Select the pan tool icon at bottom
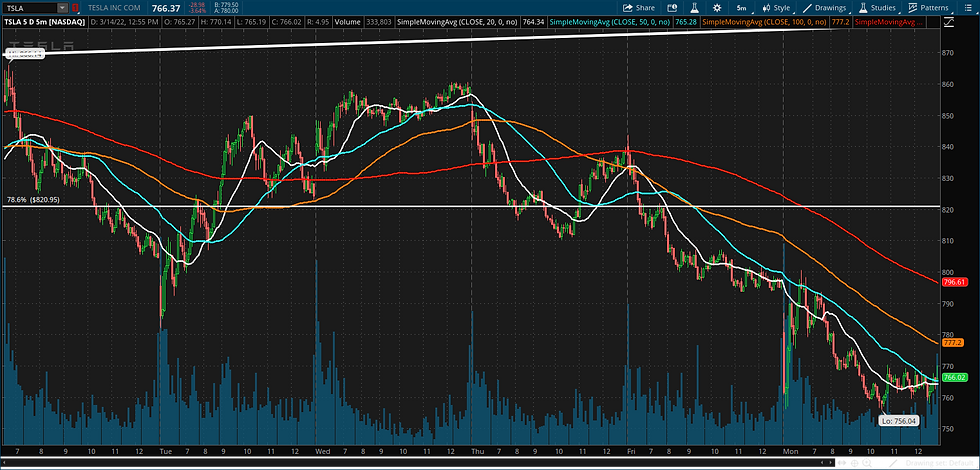 (842, 463)
